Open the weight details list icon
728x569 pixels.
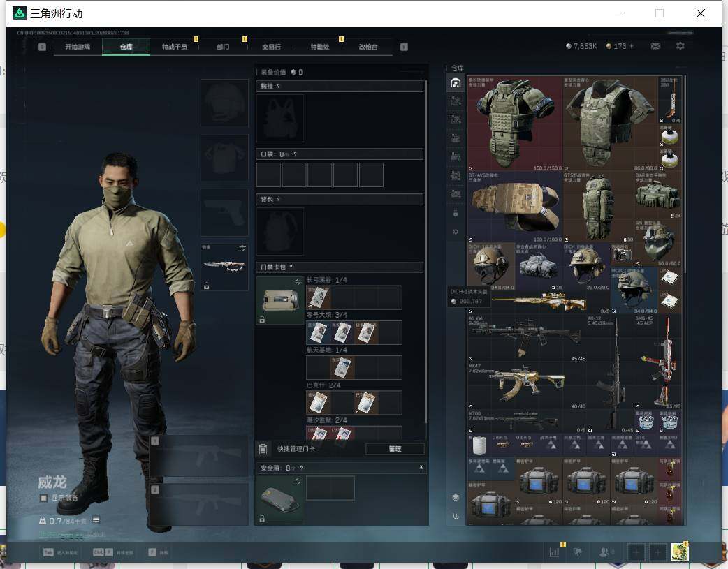[96, 520]
